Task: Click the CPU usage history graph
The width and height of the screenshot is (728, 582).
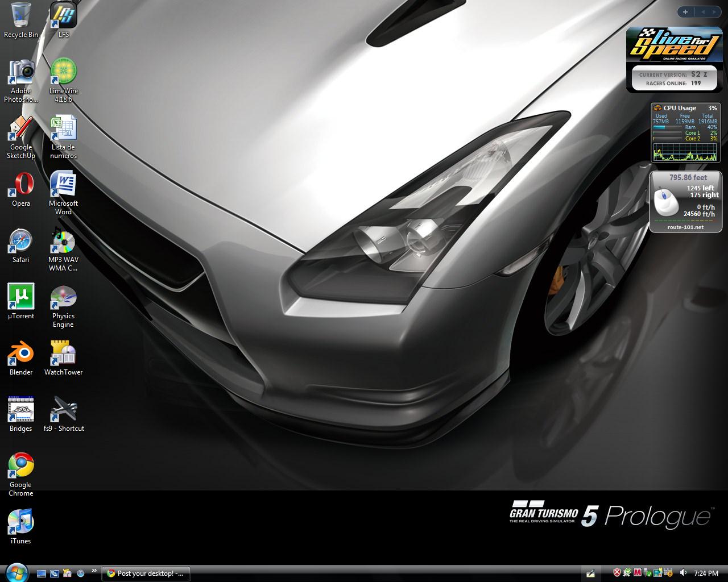Action: pos(685,152)
